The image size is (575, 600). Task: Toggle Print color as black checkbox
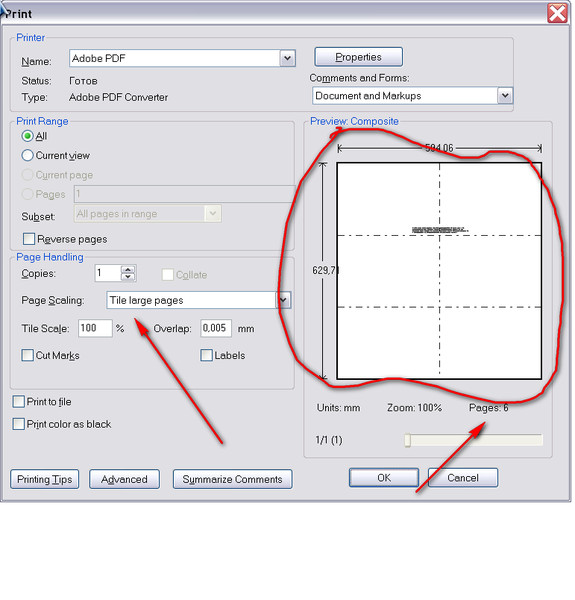pos(18,424)
